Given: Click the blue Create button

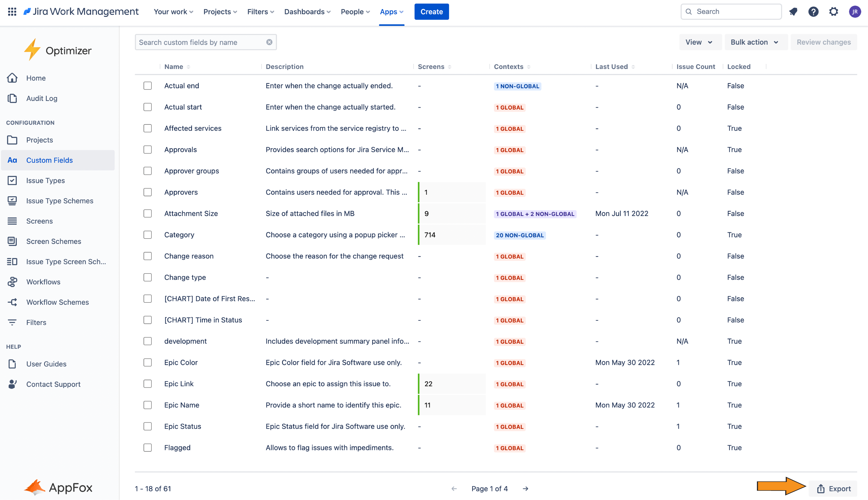Looking at the screenshot, I should (x=431, y=12).
